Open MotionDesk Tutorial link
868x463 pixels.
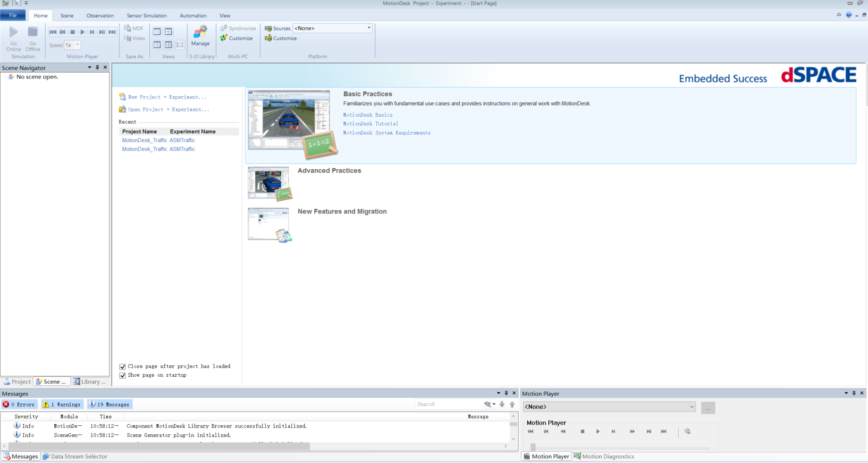(370, 124)
